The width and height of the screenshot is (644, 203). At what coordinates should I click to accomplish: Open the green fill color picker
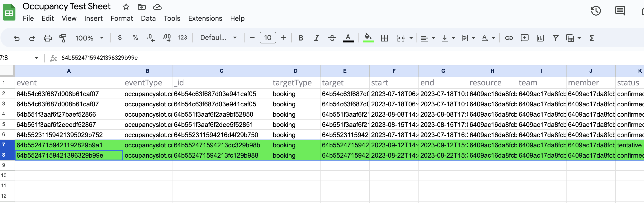coord(368,38)
